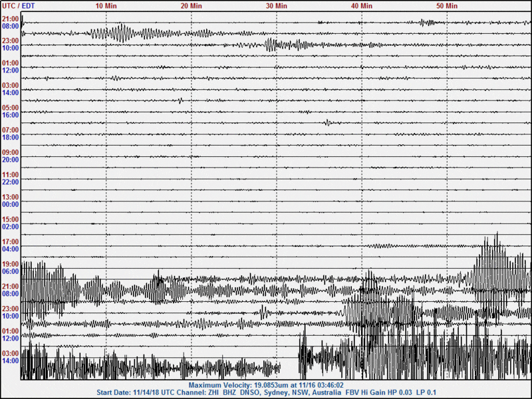Click the LP 0.1 filter label

(x=432, y=392)
